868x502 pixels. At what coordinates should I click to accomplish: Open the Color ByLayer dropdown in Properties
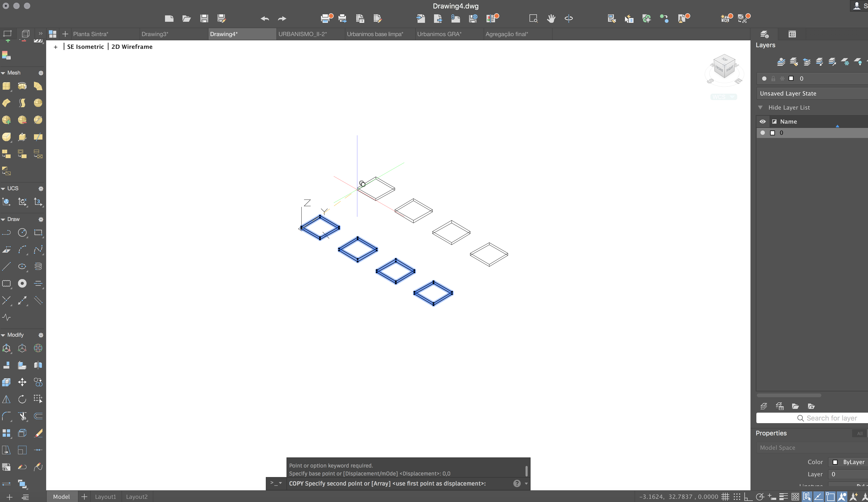(x=848, y=462)
